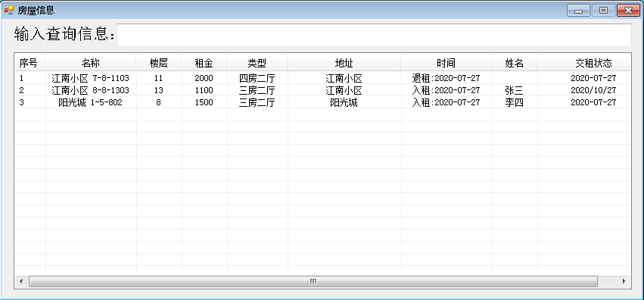Image resolution: width=644 pixels, height=300 pixels.
Task: Click the left scrollbar arrow
Action: pos(21,282)
